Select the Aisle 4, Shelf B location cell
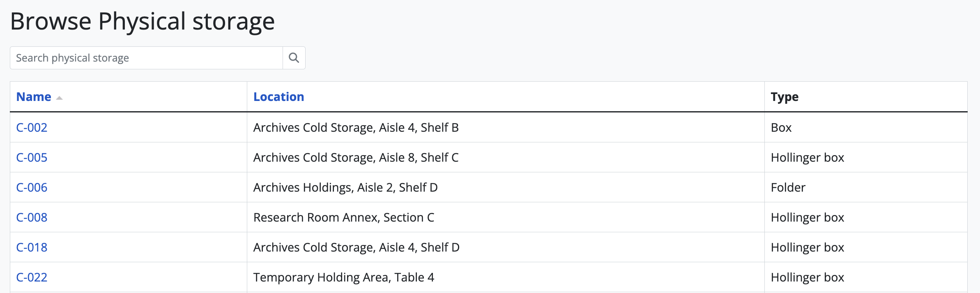The width and height of the screenshot is (980, 293). point(356,128)
